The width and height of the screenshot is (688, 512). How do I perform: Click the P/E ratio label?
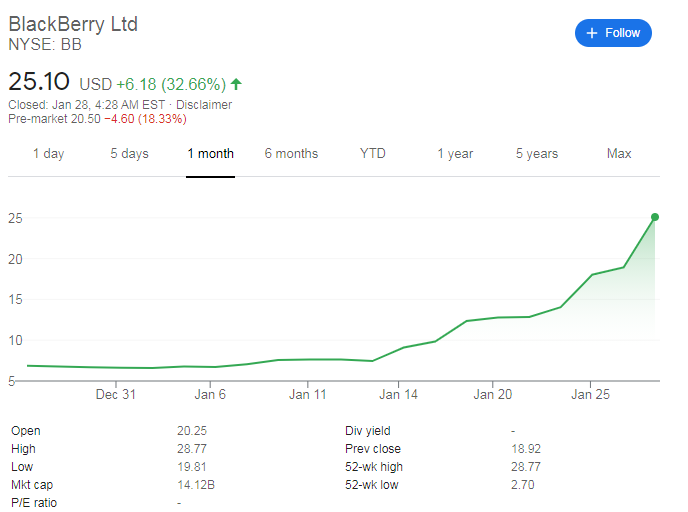34,503
